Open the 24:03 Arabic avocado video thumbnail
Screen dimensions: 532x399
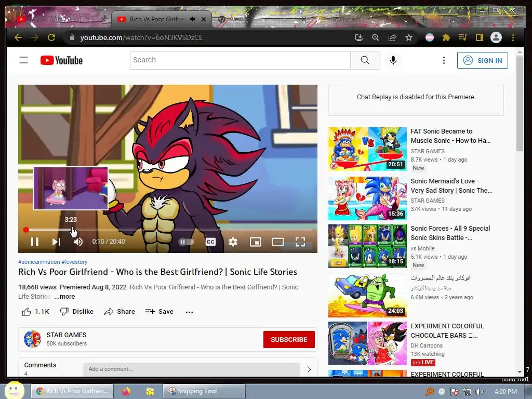pyautogui.click(x=367, y=295)
